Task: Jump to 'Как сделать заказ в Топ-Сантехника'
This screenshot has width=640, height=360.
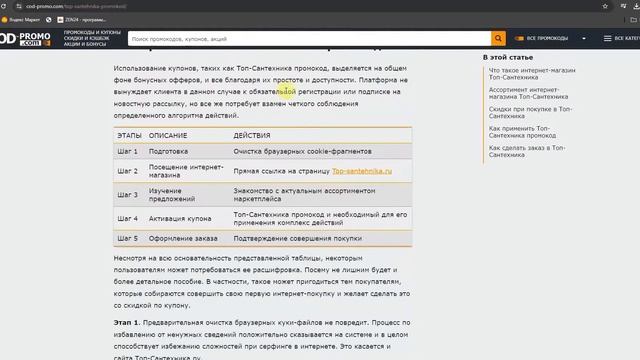Action: coord(527,151)
